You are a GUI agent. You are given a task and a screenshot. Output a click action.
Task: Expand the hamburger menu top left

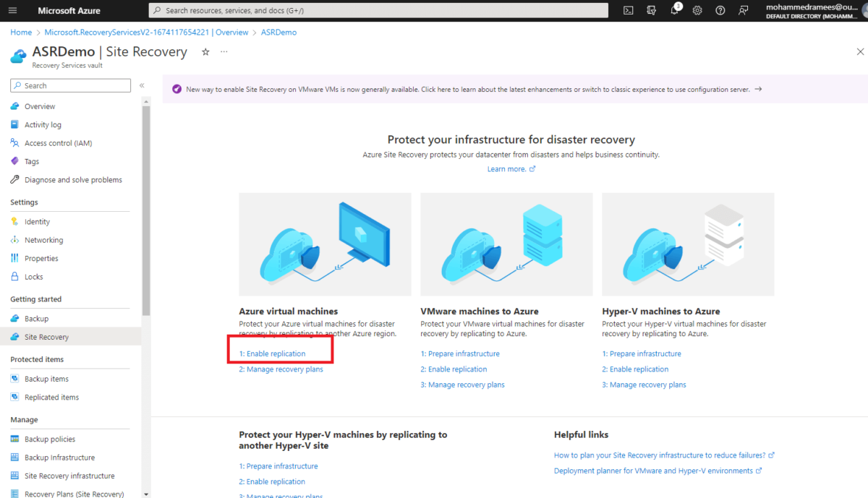(x=12, y=10)
